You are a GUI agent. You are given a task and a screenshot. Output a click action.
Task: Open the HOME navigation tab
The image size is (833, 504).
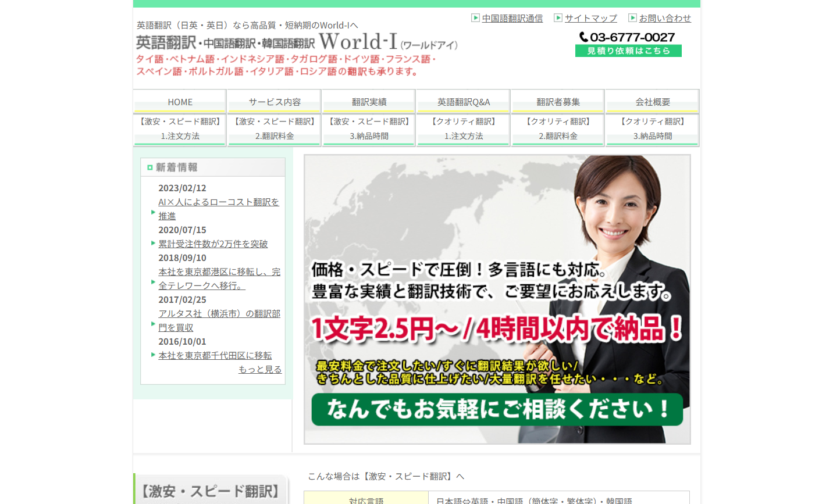(179, 102)
